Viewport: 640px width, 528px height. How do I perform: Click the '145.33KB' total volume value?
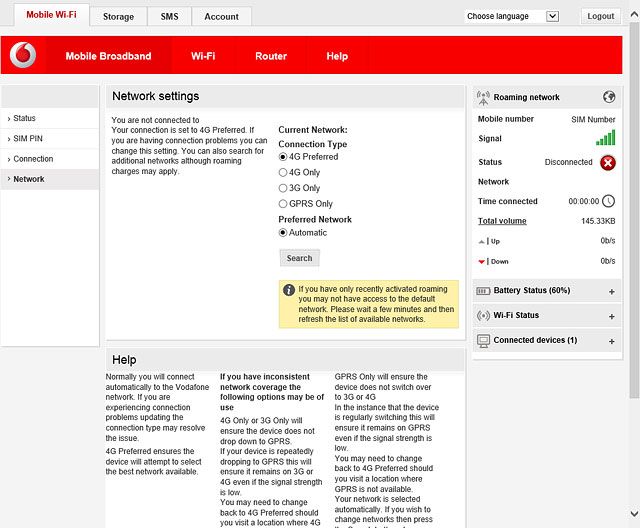598,221
